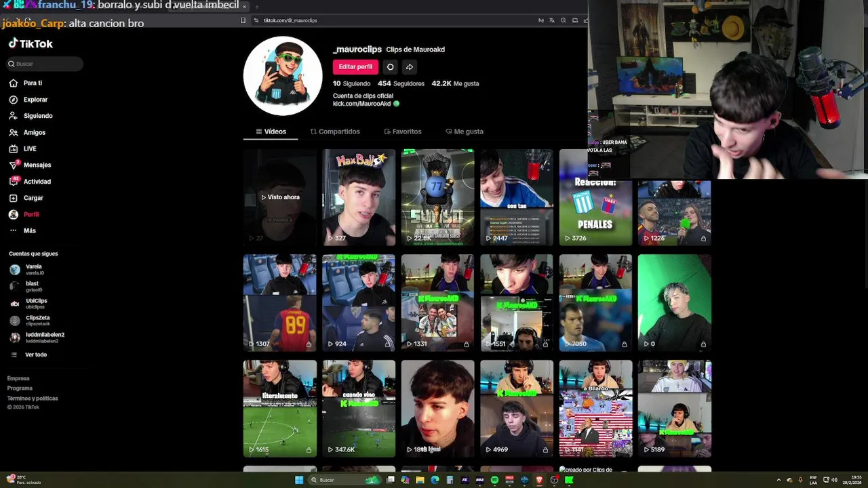868x488 pixels.
Task: Open the video with 347.6K views
Action: (359, 408)
